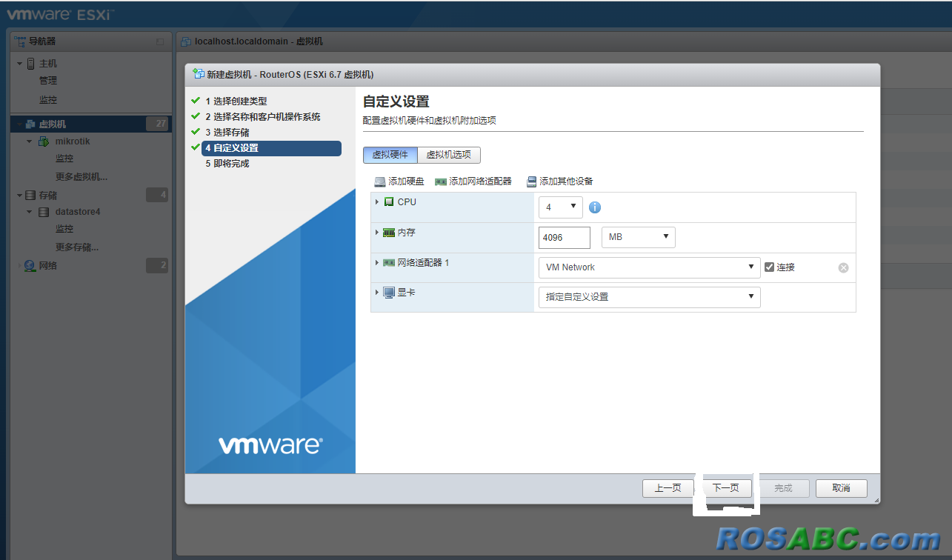The height and width of the screenshot is (560, 952).
Task: Click the CPU chip icon
Action: coord(389,201)
